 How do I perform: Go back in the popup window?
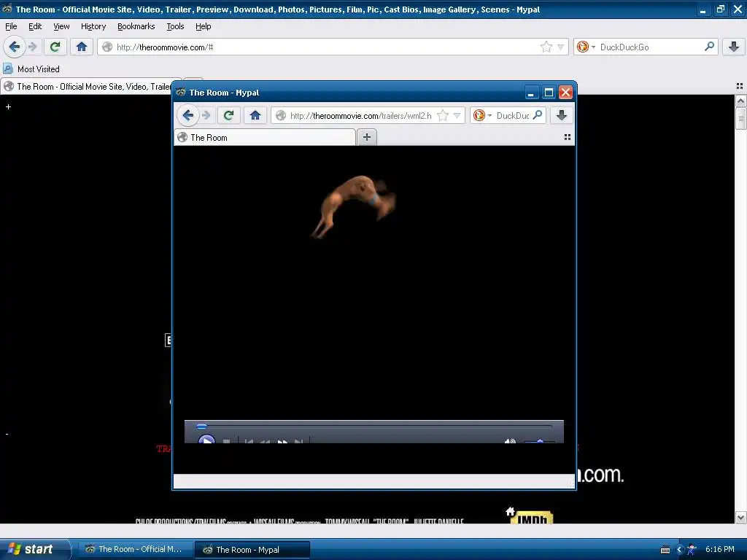[187, 115]
